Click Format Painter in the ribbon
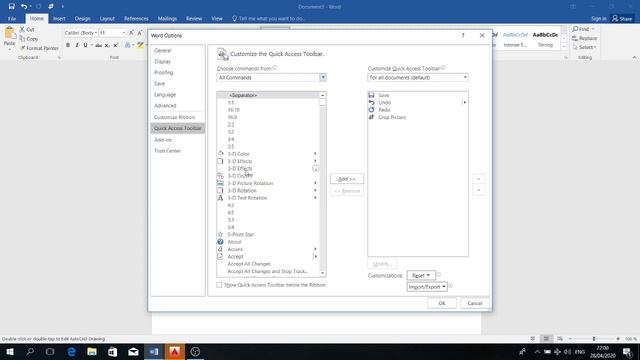This screenshot has height=360, width=640. 39,48
